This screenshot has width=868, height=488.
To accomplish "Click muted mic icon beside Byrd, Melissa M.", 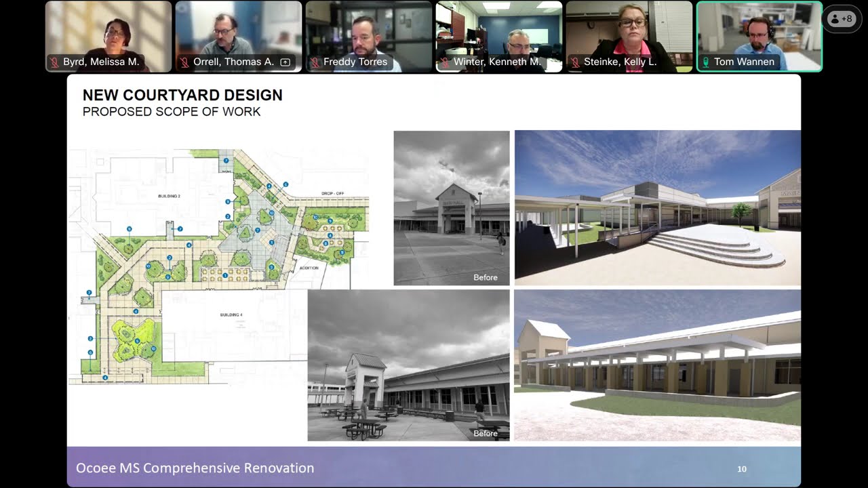I will click(54, 62).
